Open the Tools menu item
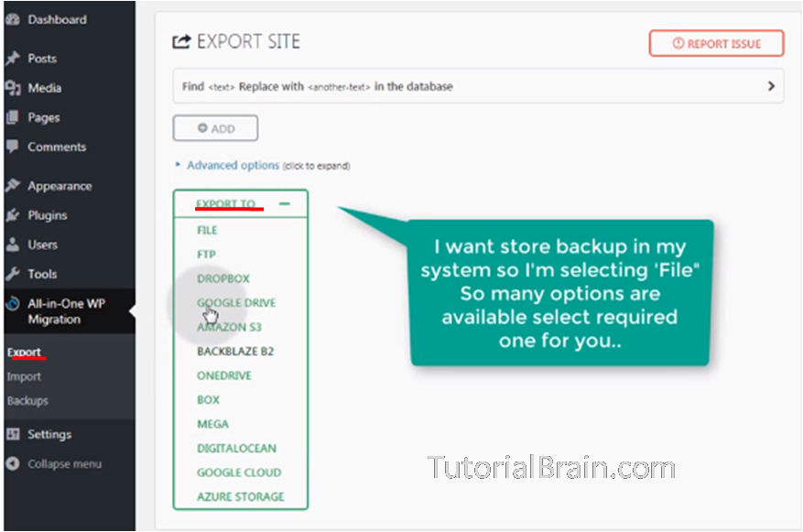The width and height of the screenshot is (803, 532). click(42, 274)
